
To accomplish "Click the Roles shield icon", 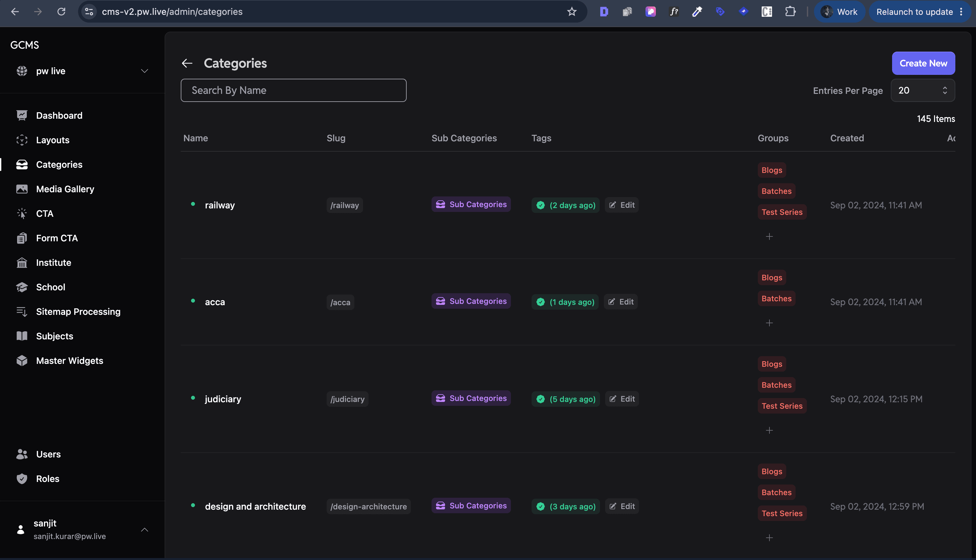I will (22, 479).
